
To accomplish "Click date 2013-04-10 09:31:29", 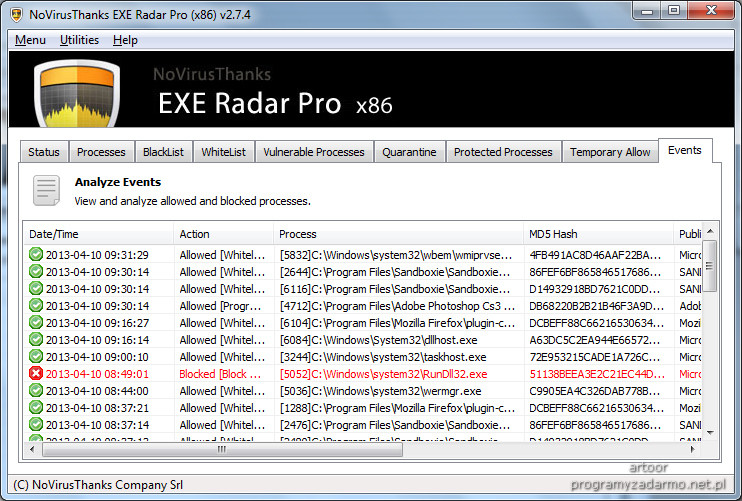I will coord(97,255).
